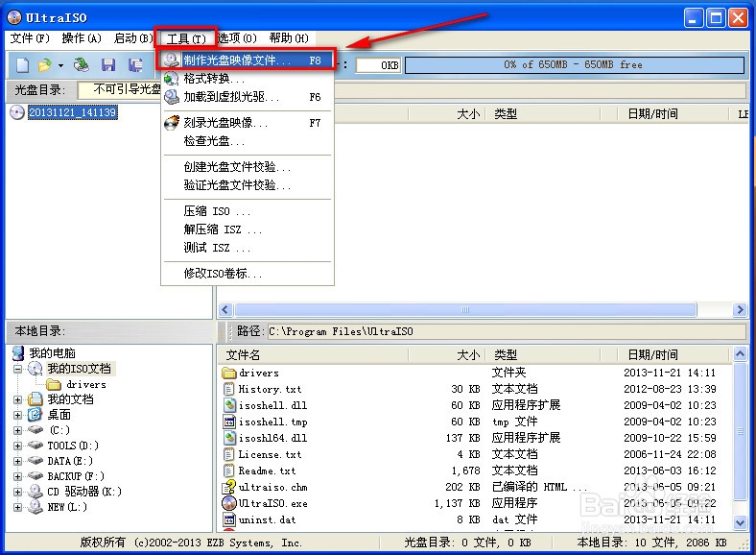Expand the DATA (E:) drive node
756x555 pixels.
point(17,461)
